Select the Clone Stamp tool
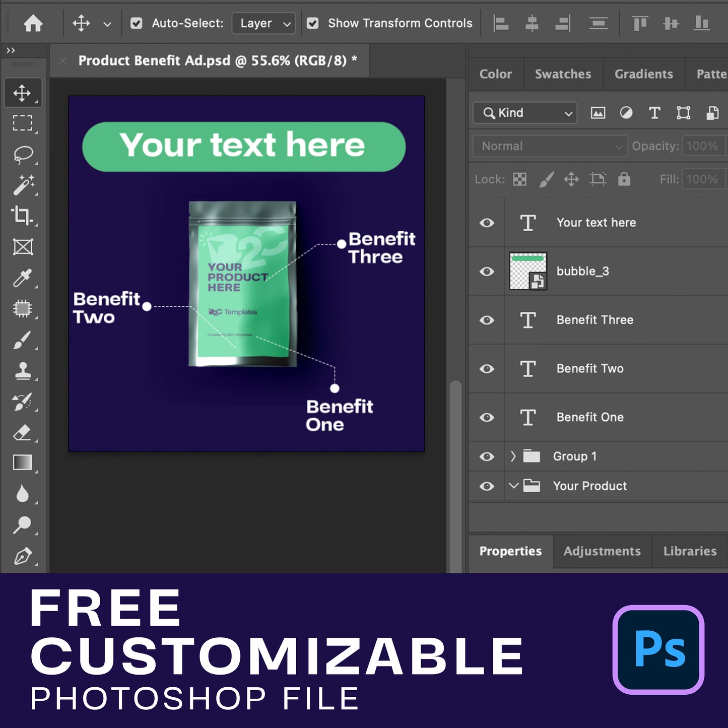 click(23, 371)
